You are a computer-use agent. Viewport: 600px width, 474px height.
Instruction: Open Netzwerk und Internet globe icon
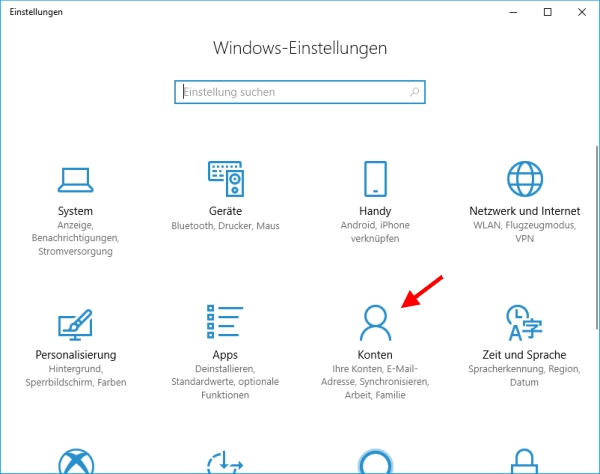click(525, 179)
